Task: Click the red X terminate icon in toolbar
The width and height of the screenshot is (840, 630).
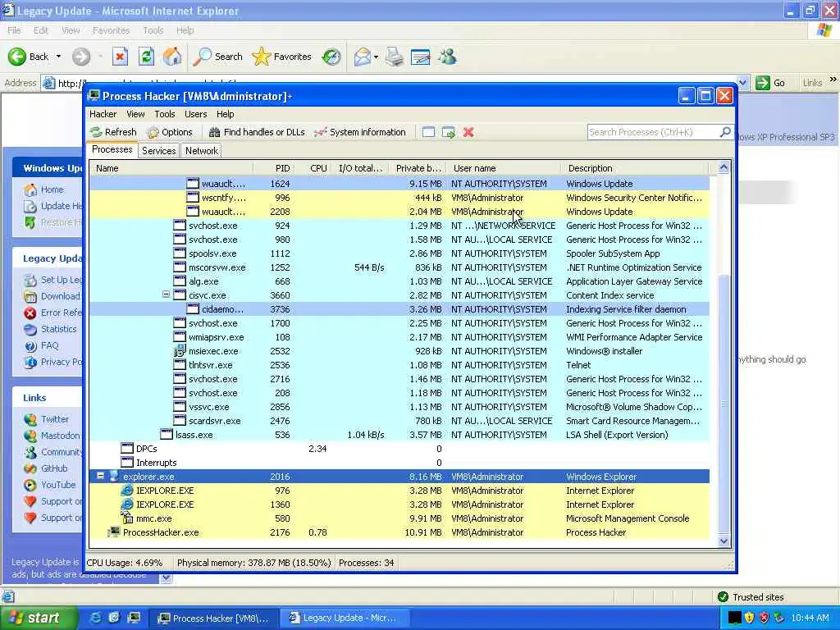Action: [x=468, y=132]
